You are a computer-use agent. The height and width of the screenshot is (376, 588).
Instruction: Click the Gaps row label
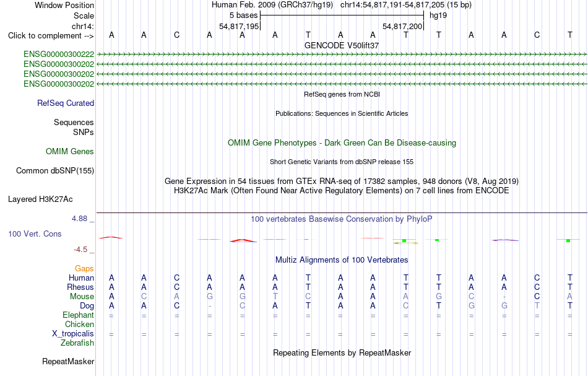(x=84, y=268)
